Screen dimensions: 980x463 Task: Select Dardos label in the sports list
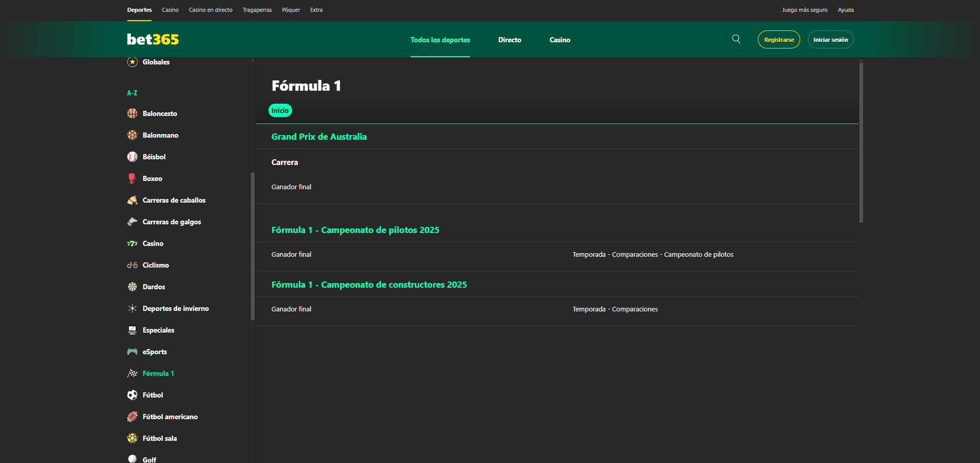coord(154,287)
